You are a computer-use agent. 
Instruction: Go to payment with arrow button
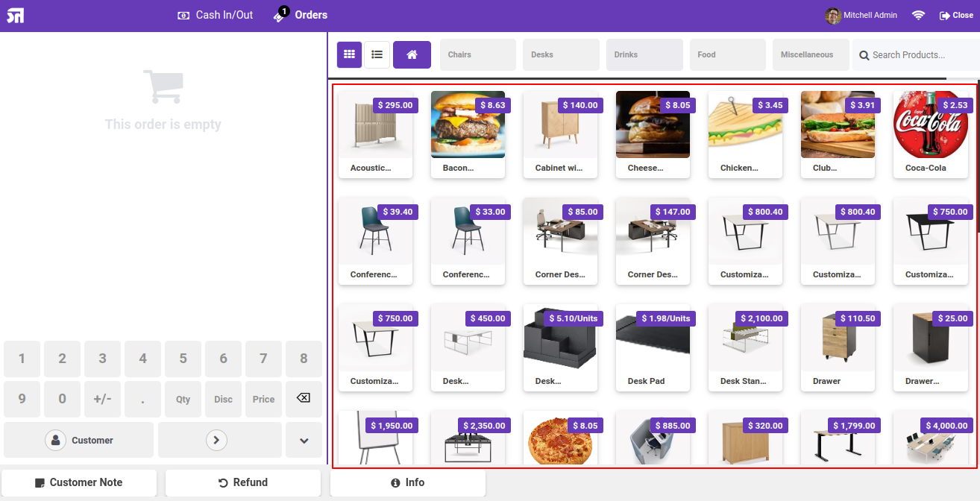point(220,440)
